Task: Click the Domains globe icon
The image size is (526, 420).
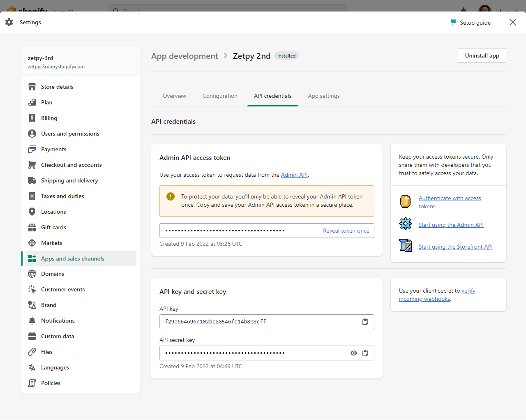Action: click(x=32, y=274)
